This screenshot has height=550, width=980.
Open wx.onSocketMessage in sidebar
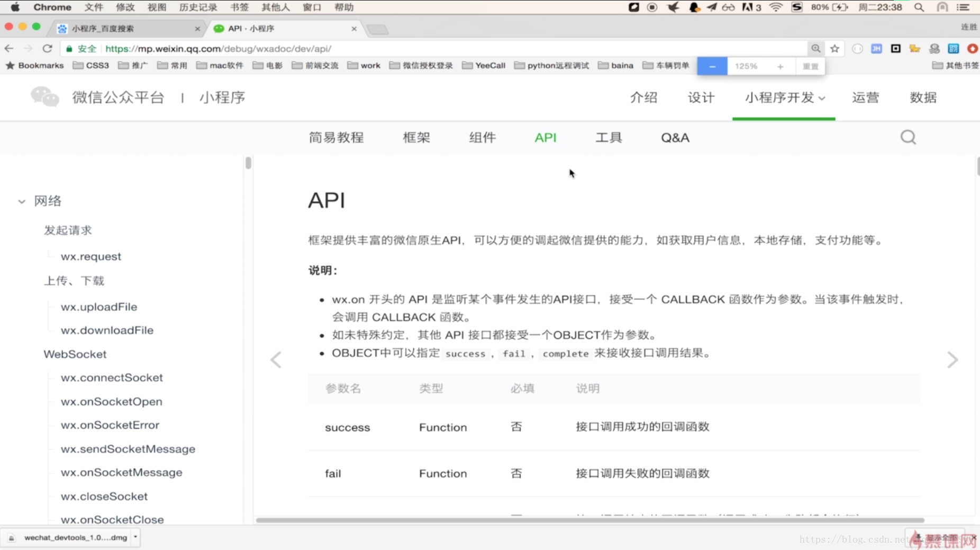click(121, 472)
